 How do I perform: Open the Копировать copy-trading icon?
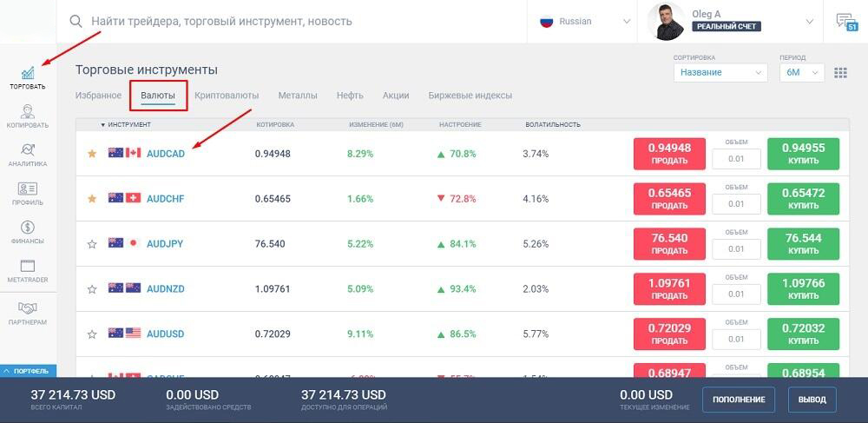[28, 113]
